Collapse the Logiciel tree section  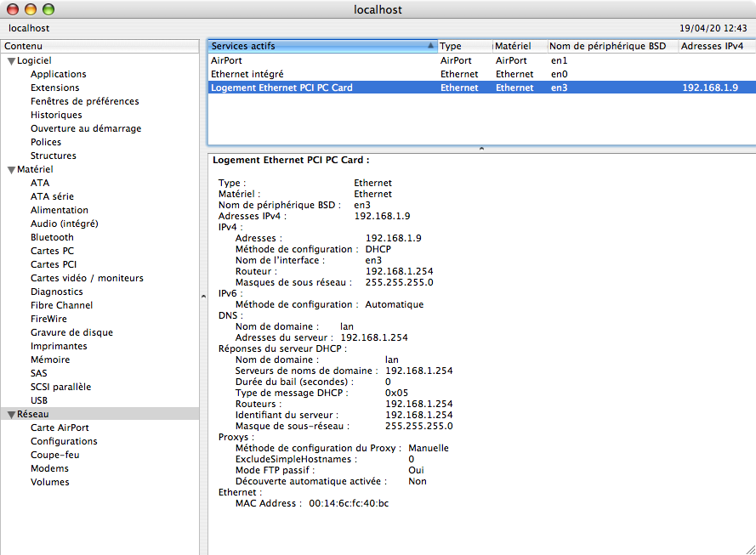[x=12, y=61]
